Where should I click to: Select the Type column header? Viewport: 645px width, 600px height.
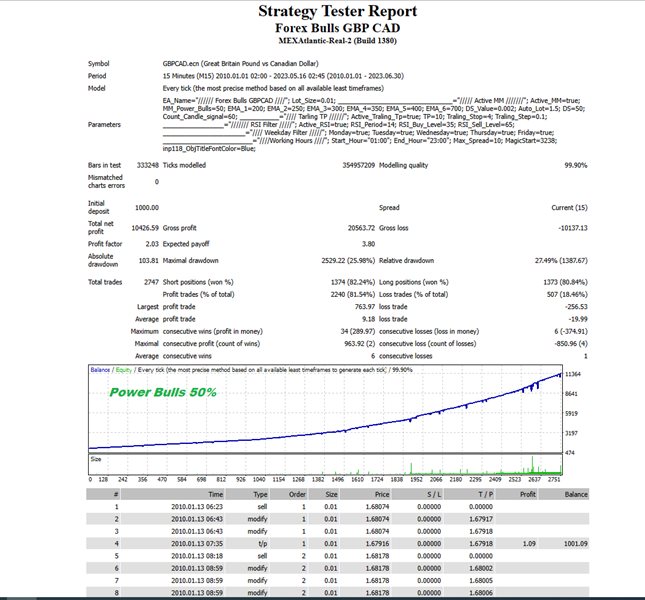pyautogui.click(x=260, y=493)
